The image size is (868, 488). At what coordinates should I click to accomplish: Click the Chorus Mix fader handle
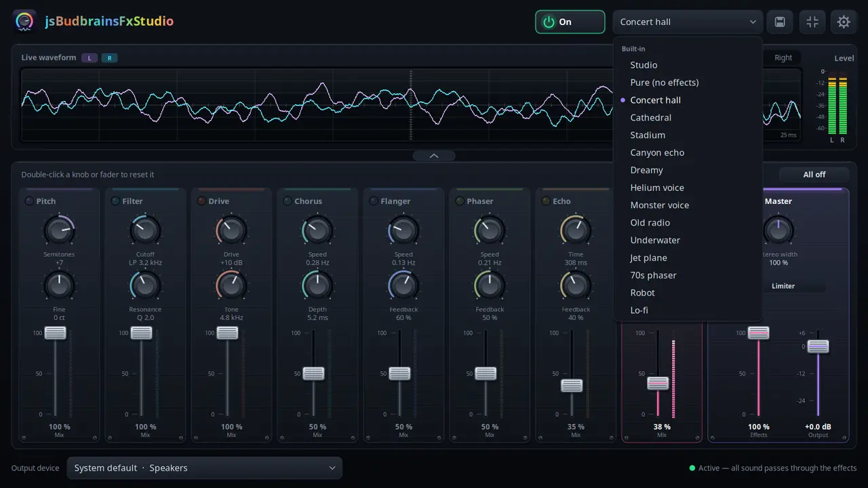(313, 373)
